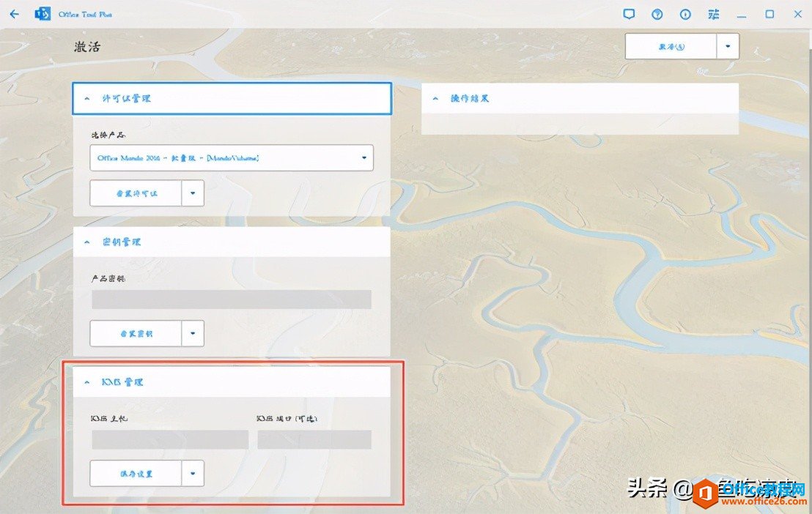
Task: Click the info circle icon in the title bar
Action: pyautogui.click(x=684, y=13)
